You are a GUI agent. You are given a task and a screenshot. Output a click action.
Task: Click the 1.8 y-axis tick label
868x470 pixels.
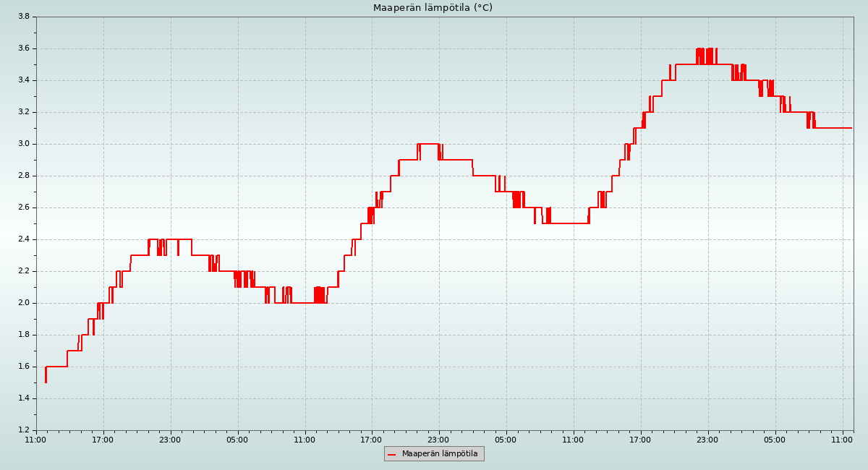[x=23, y=335]
